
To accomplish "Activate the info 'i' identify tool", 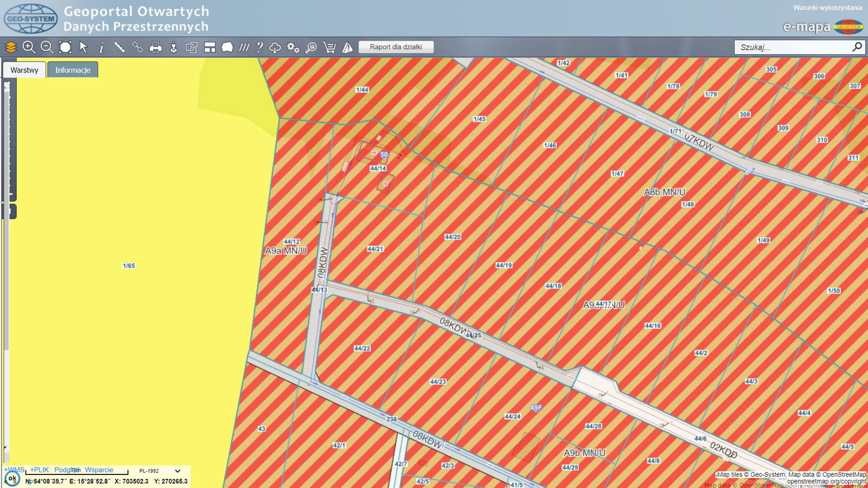I will 101,47.
